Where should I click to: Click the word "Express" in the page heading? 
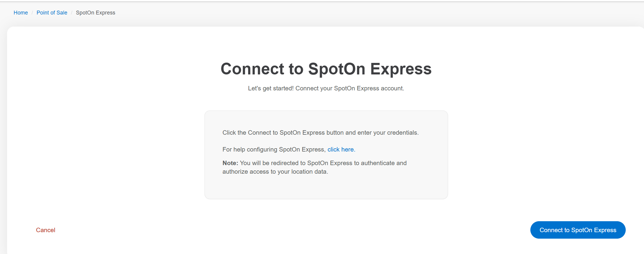coord(401,69)
